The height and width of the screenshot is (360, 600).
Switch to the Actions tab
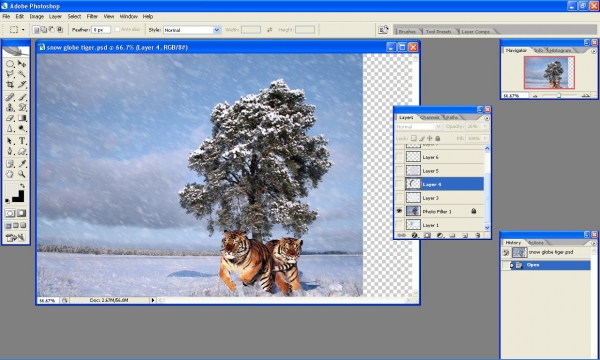coord(536,243)
